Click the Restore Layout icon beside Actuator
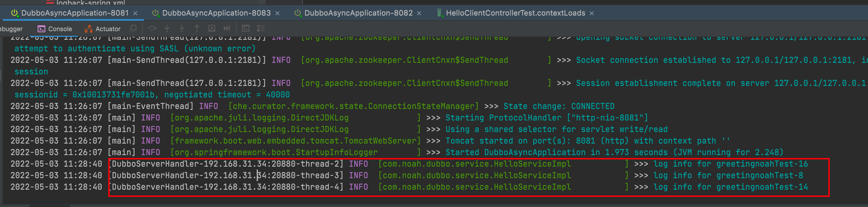 point(134,28)
